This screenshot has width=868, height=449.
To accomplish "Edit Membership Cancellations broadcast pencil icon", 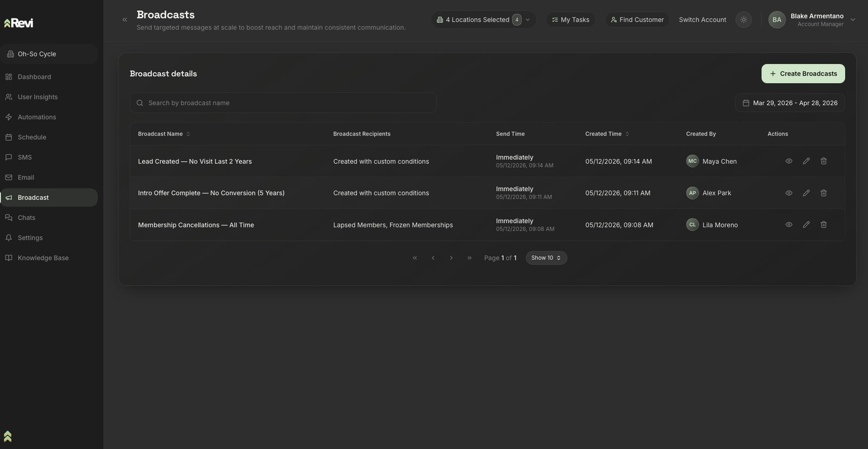I will [x=806, y=225].
